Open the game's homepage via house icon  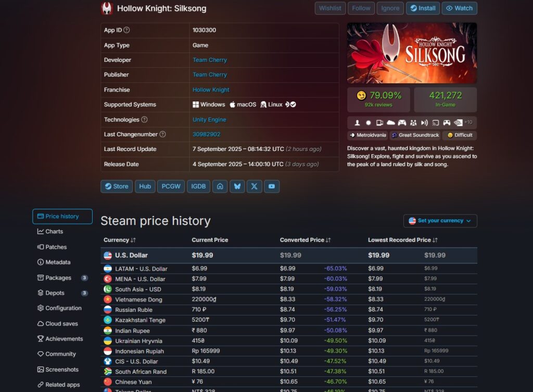[220, 186]
